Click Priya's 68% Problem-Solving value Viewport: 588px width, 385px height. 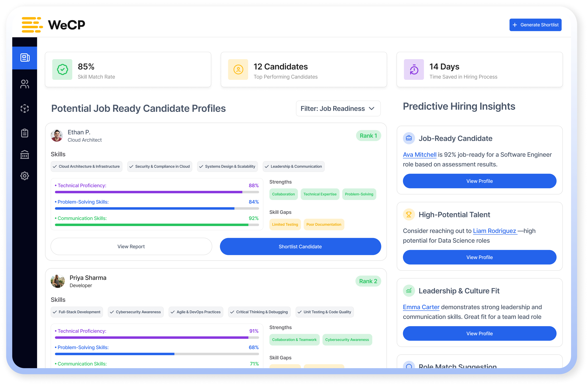click(254, 347)
